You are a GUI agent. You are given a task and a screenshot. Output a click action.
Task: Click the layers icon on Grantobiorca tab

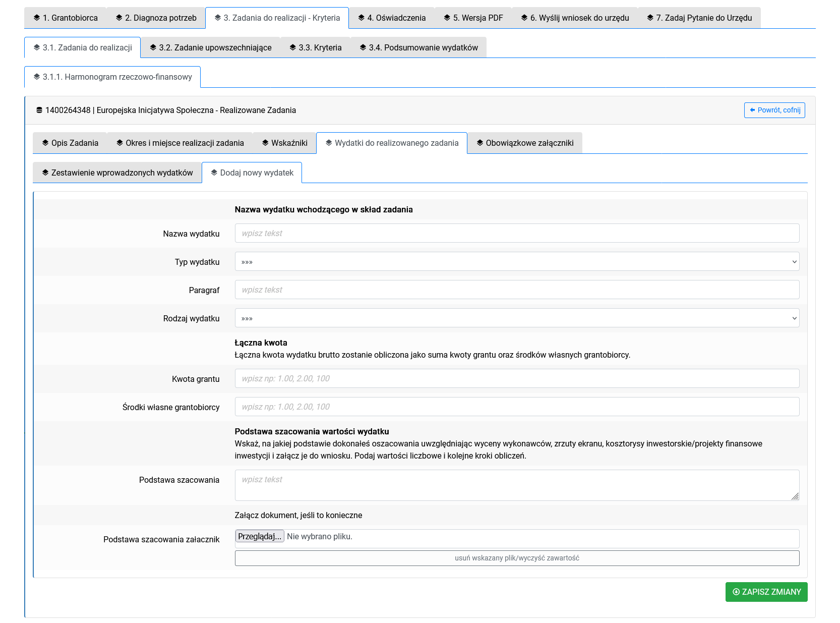[37, 18]
